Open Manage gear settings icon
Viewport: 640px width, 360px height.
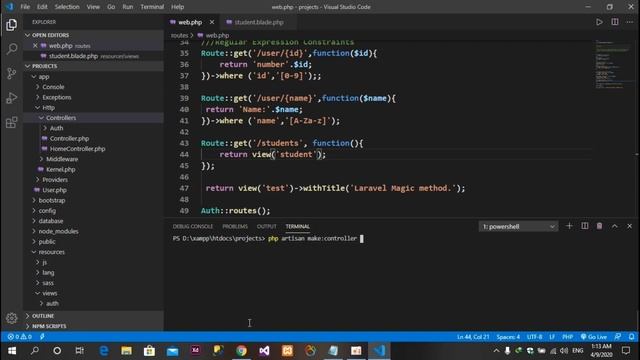click(11, 318)
